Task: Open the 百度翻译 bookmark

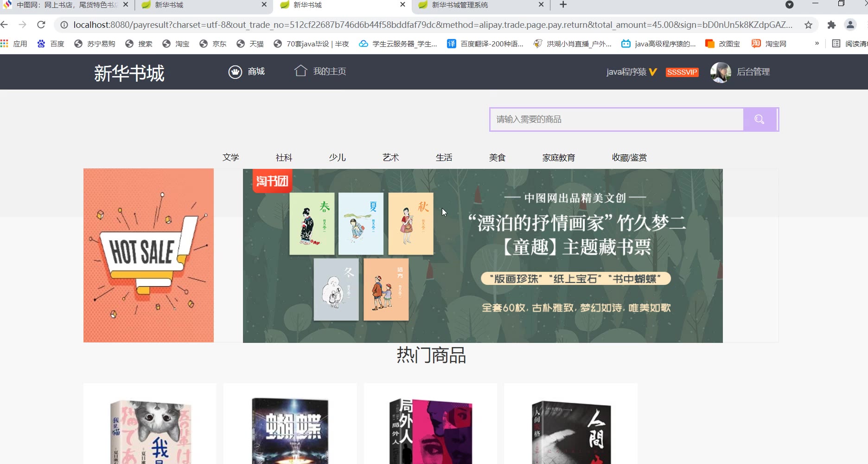Action: pyautogui.click(x=485, y=44)
